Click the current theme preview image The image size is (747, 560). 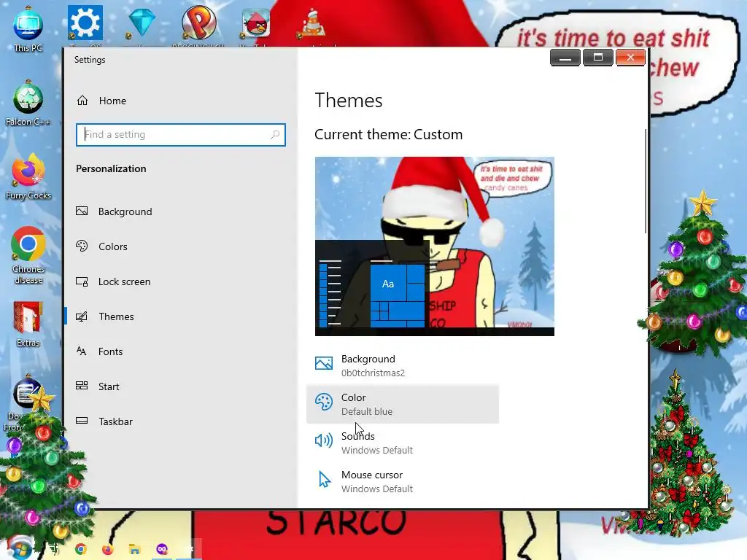pos(435,246)
